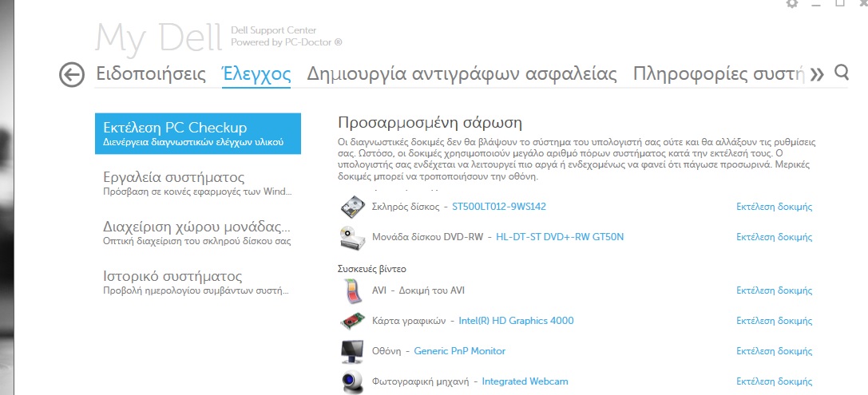Viewport: 868px width, 395px height.
Task: Run test for Intel HD Graphics 4000
Action: click(x=774, y=321)
